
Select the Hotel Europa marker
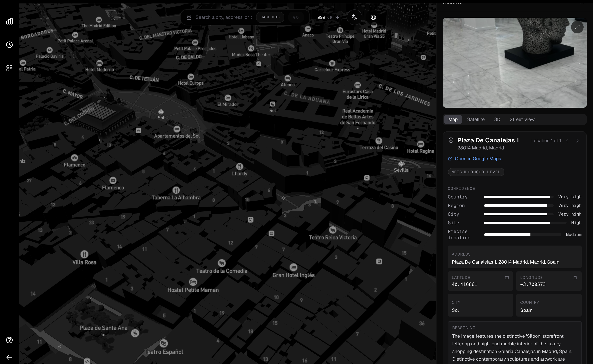pos(191,77)
